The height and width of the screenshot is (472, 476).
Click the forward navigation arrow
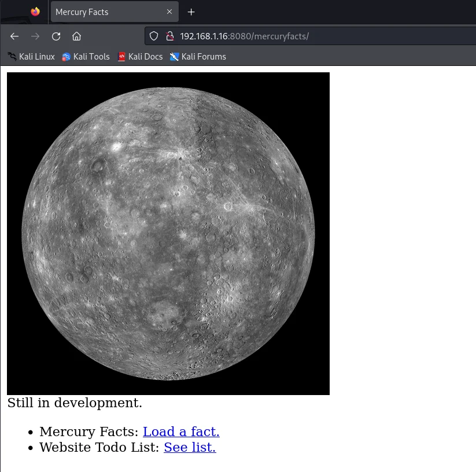pyautogui.click(x=35, y=36)
